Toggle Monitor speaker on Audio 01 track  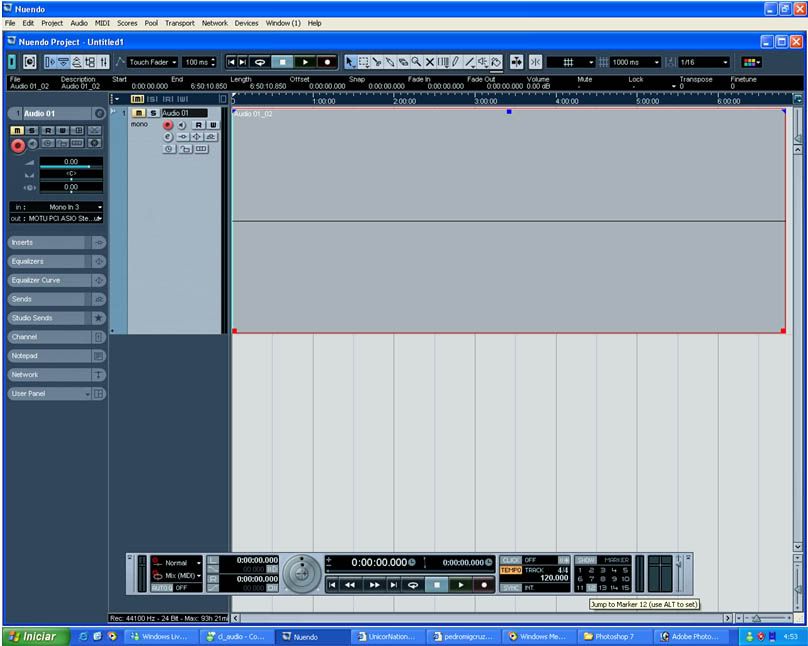tap(182, 125)
